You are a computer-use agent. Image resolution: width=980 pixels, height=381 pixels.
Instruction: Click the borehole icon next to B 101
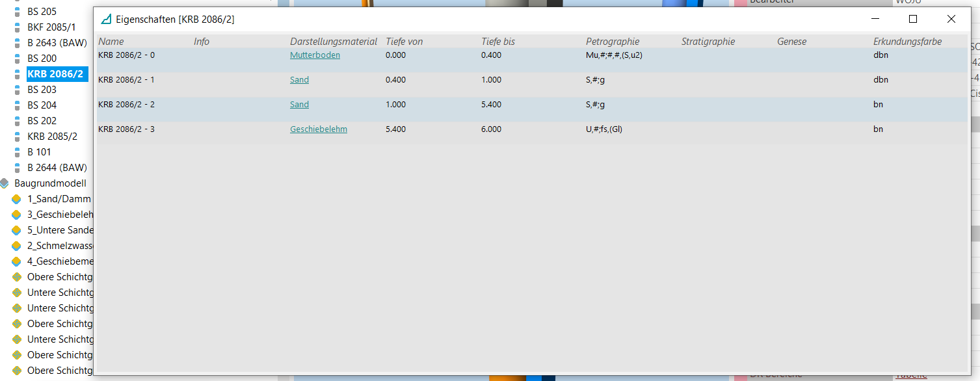coord(18,152)
